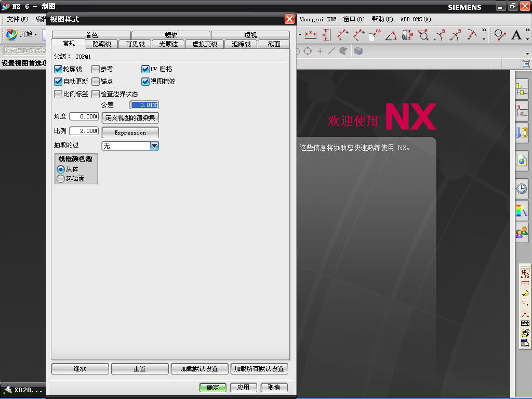Image resolution: width=532 pixels, height=399 pixels.
Task: Open the 窗口(O) menu
Action: [353, 19]
